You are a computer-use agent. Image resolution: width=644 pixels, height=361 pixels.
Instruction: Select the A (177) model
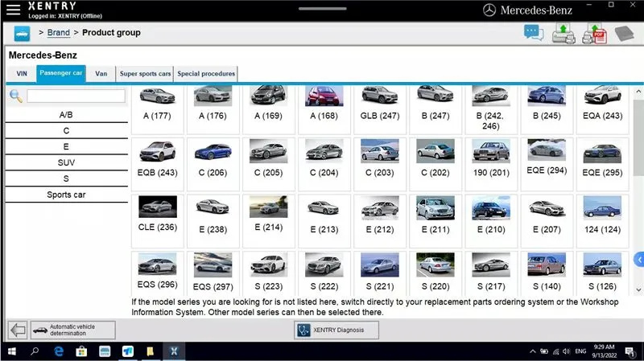[157, 109]
